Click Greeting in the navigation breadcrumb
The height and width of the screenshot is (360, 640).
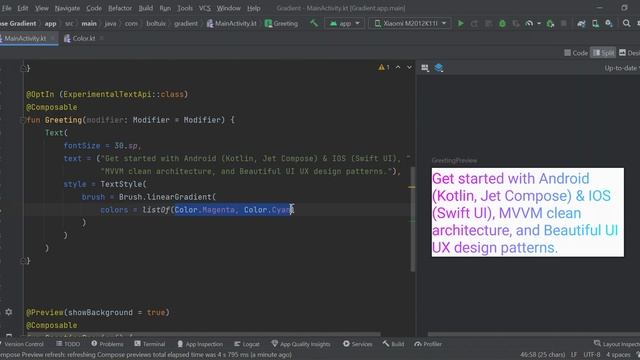281,24
